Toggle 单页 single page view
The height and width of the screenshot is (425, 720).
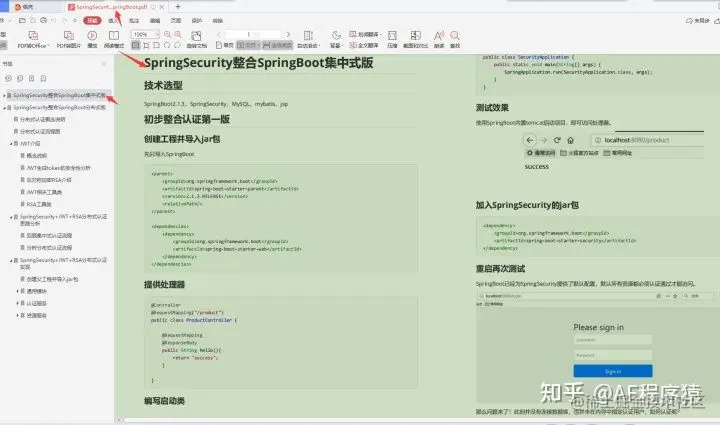pyautogui.click(x=225, y=45)
